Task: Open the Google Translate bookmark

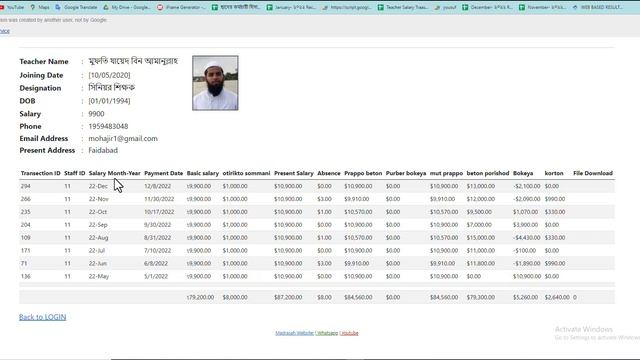Action: point(76,7)
